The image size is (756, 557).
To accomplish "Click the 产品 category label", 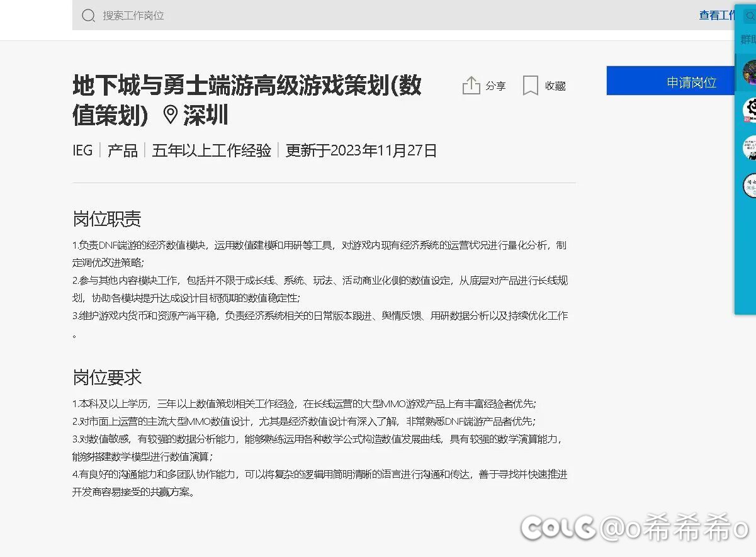I will pos(123,150).
